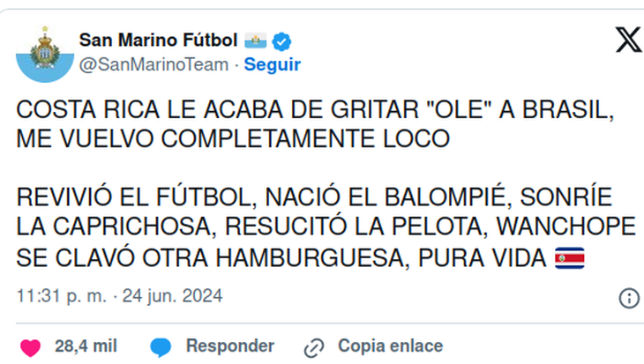Screen dimensions: 644x364
Task: Click the chain link copy icon
Action: click(314, 348)
